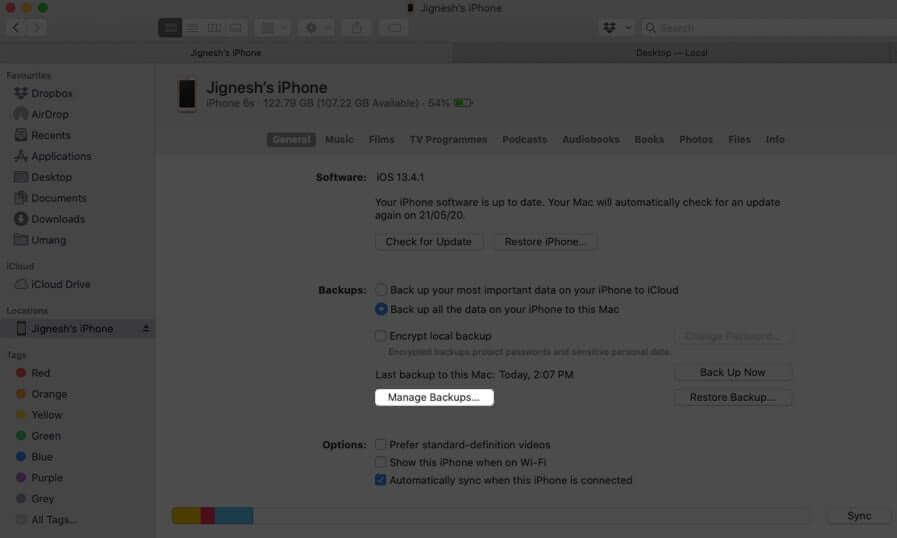Image resolution: width=897 pixels, height=538 pixels.
Task: Select Jignesh's iPhone under Locations
Action: (x=72, y=329)
